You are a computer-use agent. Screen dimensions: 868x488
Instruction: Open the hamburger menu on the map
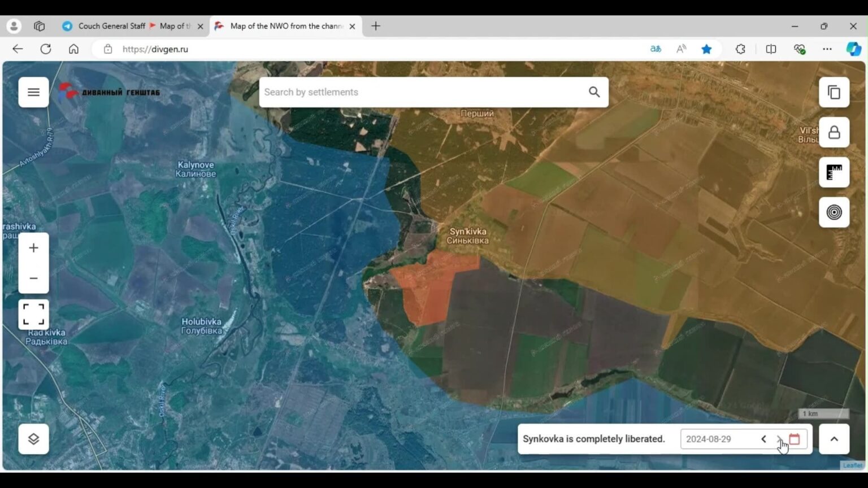click(x=33, y=92)
